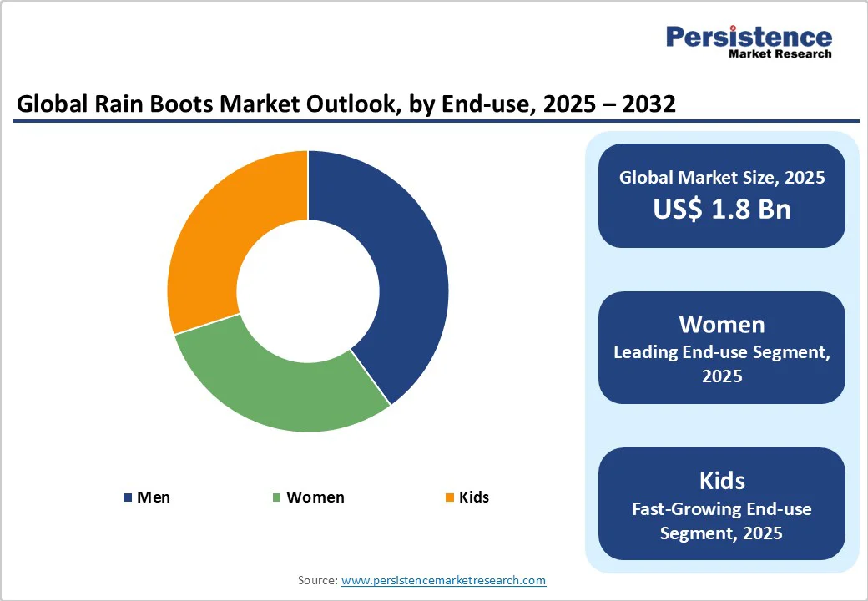Click the center hole of the donut chart

tap(309, 290)
